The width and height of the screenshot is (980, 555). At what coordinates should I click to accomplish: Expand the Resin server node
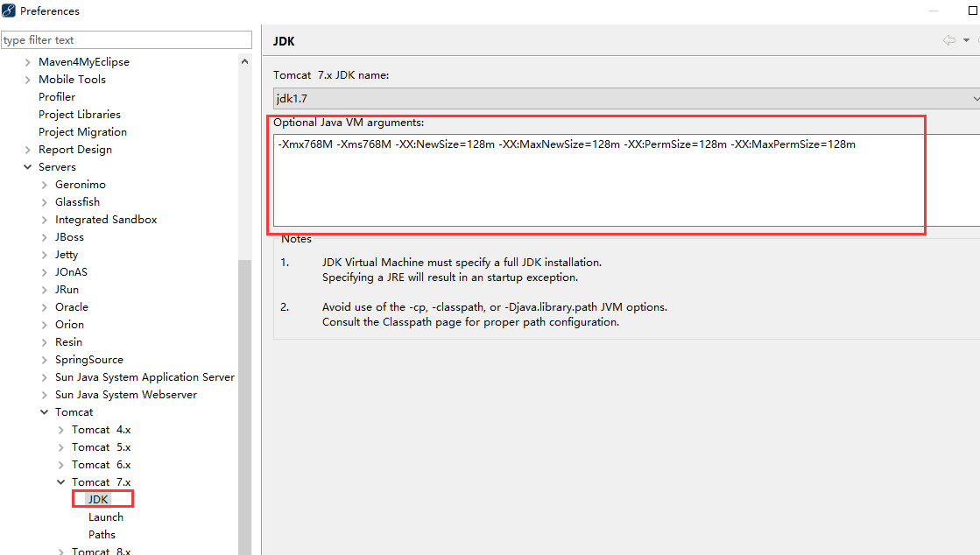click(x=44, y=342)
